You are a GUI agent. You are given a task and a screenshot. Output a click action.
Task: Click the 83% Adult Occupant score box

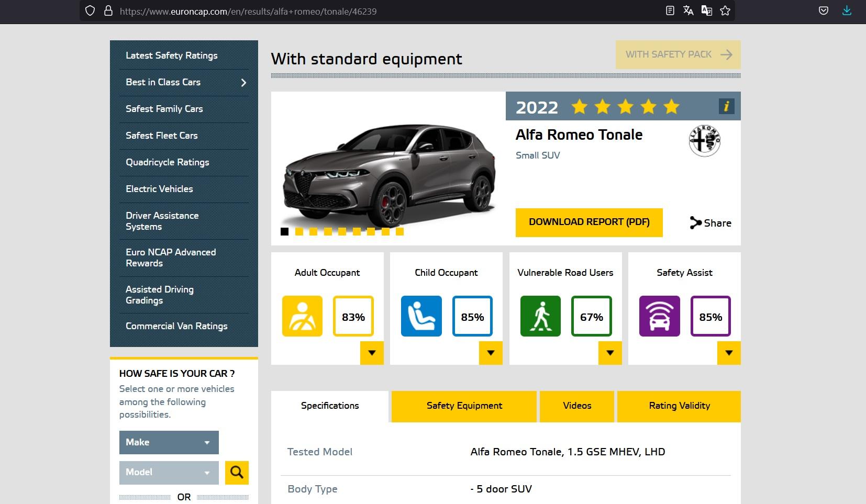pos(353,316)
